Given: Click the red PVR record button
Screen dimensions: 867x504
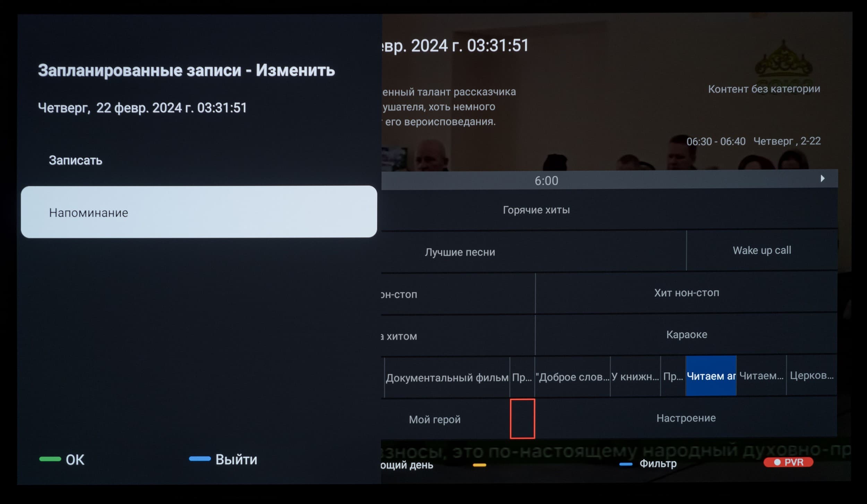Looking at the screenshot, I should point(788,462).
